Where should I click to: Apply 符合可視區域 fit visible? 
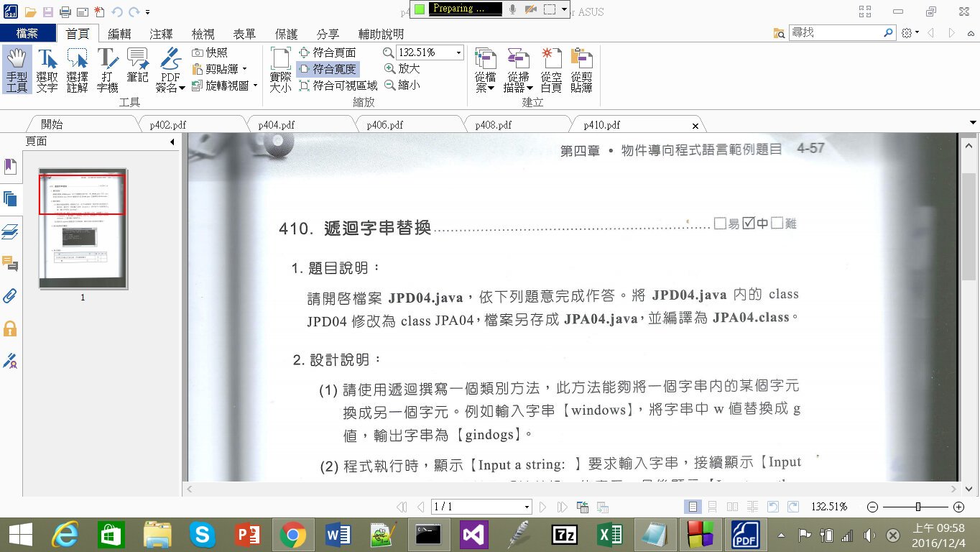point(338,86)
